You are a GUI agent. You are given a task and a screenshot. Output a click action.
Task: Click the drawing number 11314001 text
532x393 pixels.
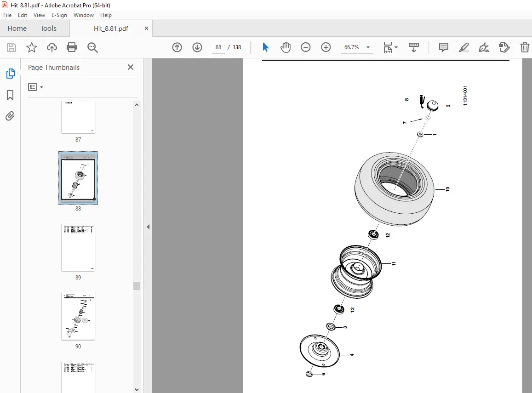(x=465, y=96)
